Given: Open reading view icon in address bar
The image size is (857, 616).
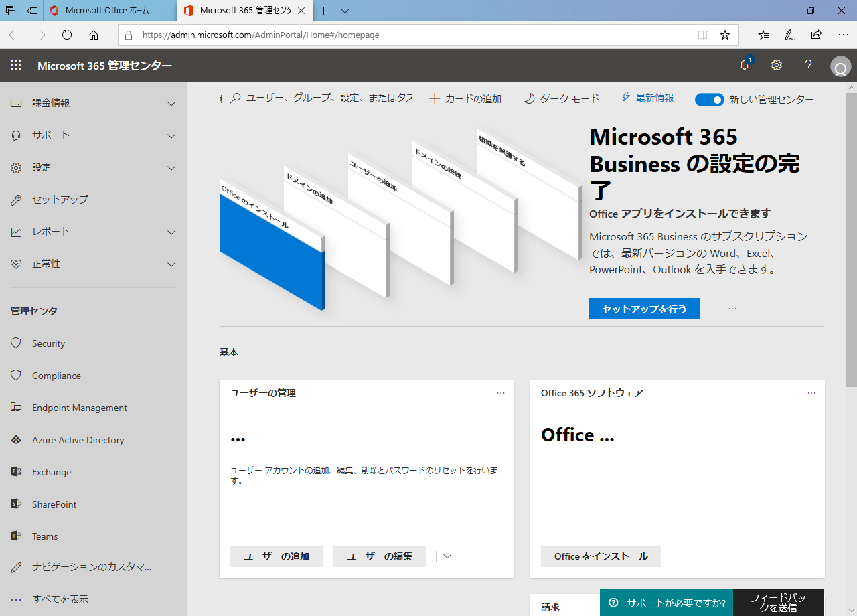Looking at the screenshot, I should 703,35.
